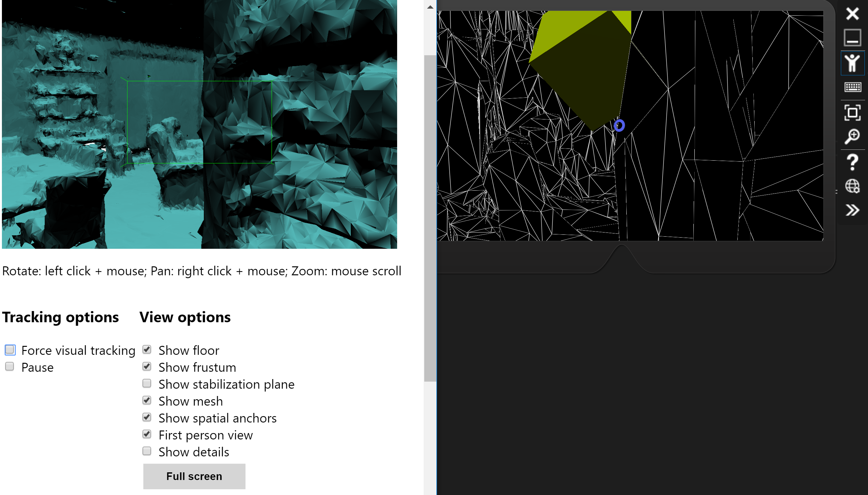Screen dimensions: 868x495
Task: Minimize the emulator using toolbar icon
Action: 852,37
